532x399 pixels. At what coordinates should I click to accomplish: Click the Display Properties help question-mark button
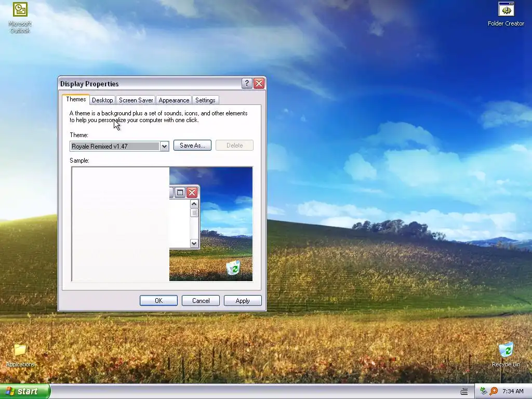[247, 83]
